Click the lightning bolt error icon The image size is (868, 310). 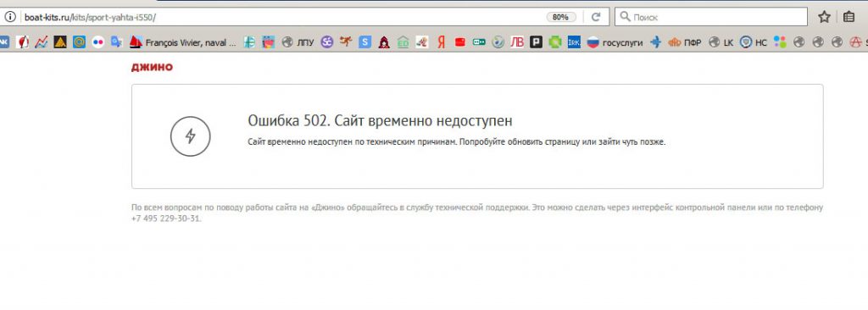pyautogui.click(x=191, y=136)
